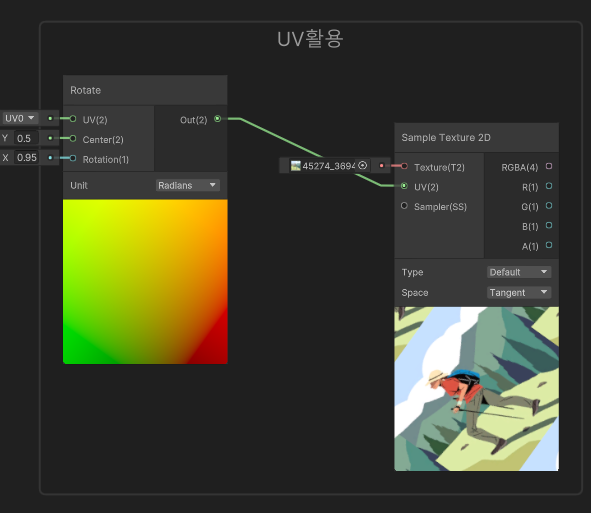Click the Sample Texture 2D hiker preview
This screenshot has height=513, width=591.
click(476, 389)
